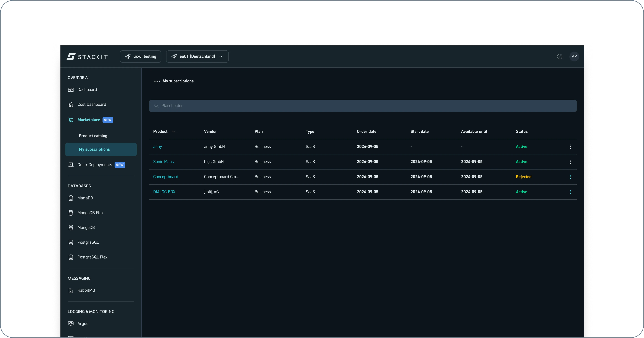644x338 pixels.
Task: Open the Sonic Maus product link
Action: (x=163, y=162)
